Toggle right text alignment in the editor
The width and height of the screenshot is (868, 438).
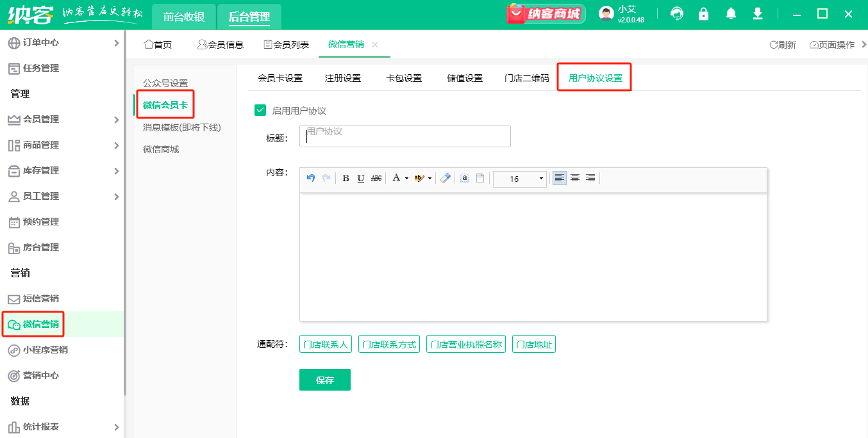click(x=590, y=178)
